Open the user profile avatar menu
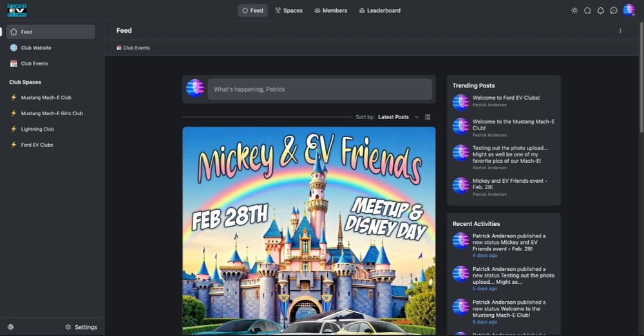 pos(629,10)
